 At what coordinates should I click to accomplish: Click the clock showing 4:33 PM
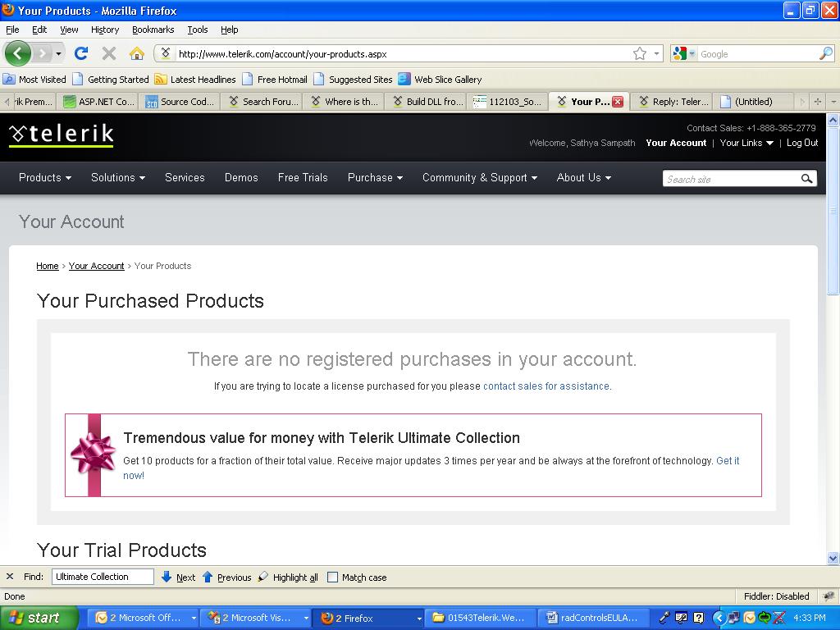tap(809, 618)
